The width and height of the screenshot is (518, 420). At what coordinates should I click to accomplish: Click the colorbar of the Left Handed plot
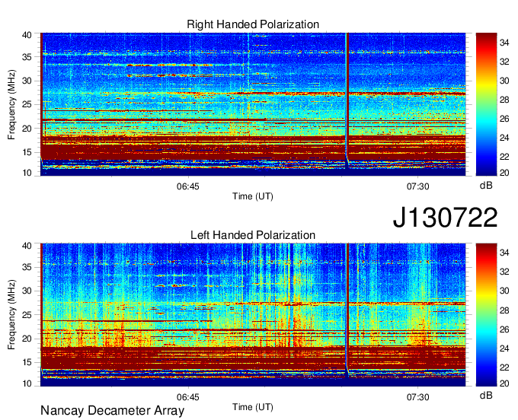(x=486, y=315)
